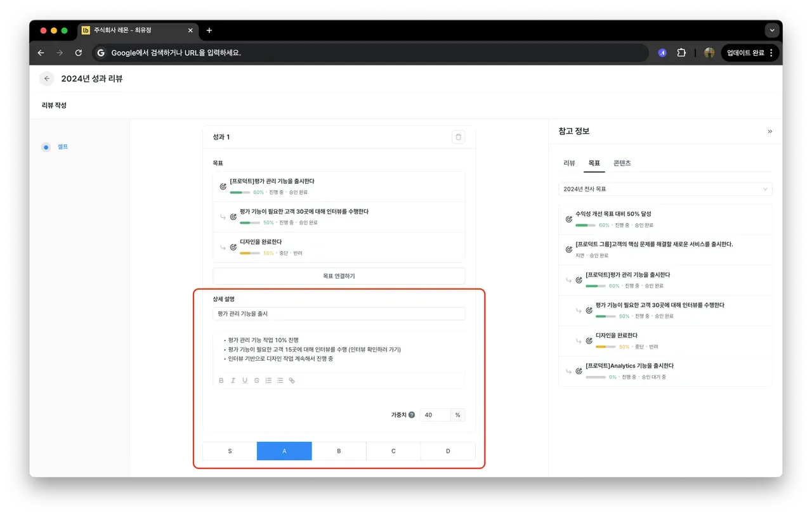Open the Analytics 기능을 출시한다 goal
The width and height of the screenshot is (812, 516).
coord(665,371)
